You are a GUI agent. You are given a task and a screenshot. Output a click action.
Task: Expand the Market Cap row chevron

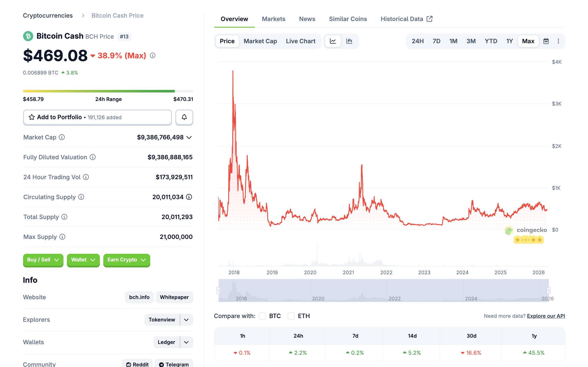(189, 137)
